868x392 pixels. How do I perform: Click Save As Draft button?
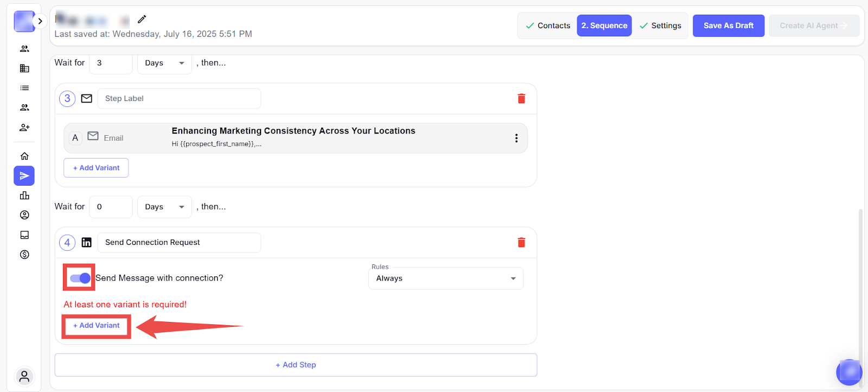pyautogui.click(x=728, y=26)
